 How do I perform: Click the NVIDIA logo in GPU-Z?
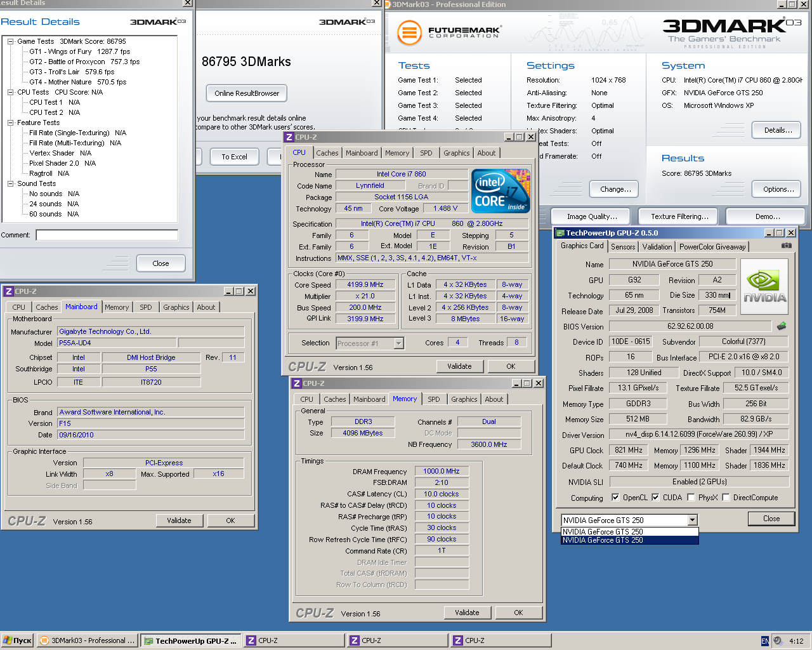click(x=764, y=286)
